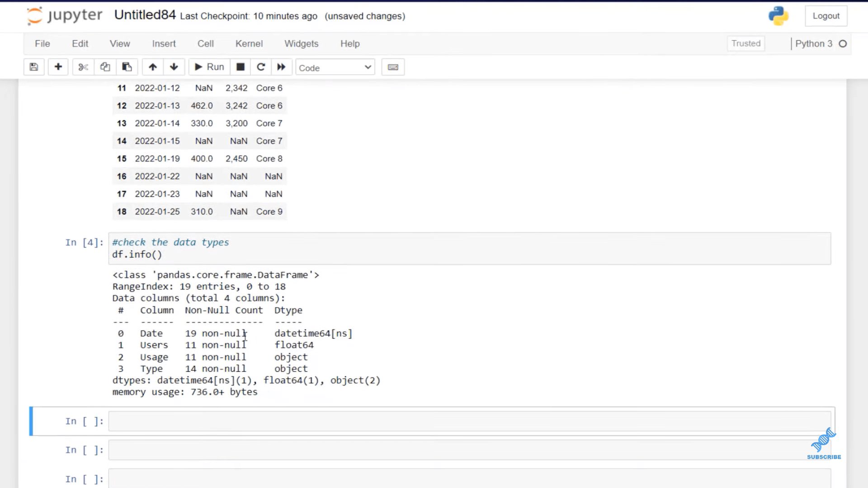The image size is (868, 488).
Task: Select the third empty code cell at bottom
Action: pos(469,479)
